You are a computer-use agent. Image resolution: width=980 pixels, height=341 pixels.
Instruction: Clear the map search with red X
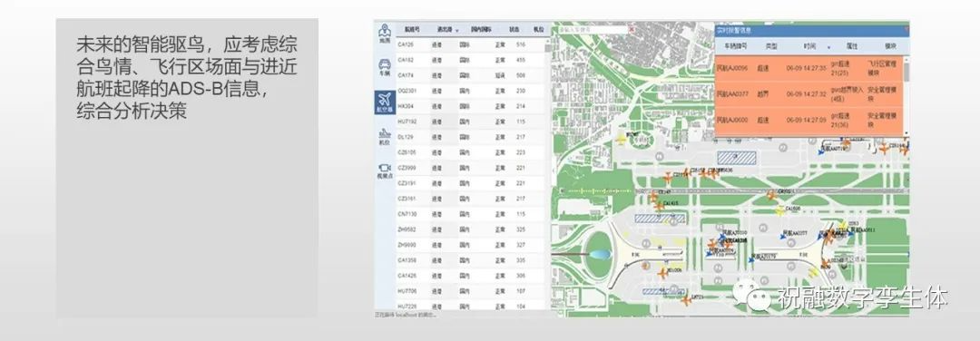pyautogui.click(x=632, y=29)
